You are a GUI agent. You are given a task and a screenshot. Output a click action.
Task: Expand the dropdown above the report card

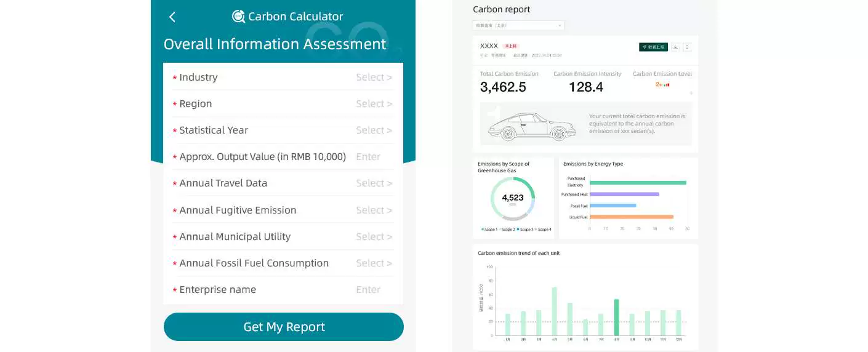coord(518,26)
